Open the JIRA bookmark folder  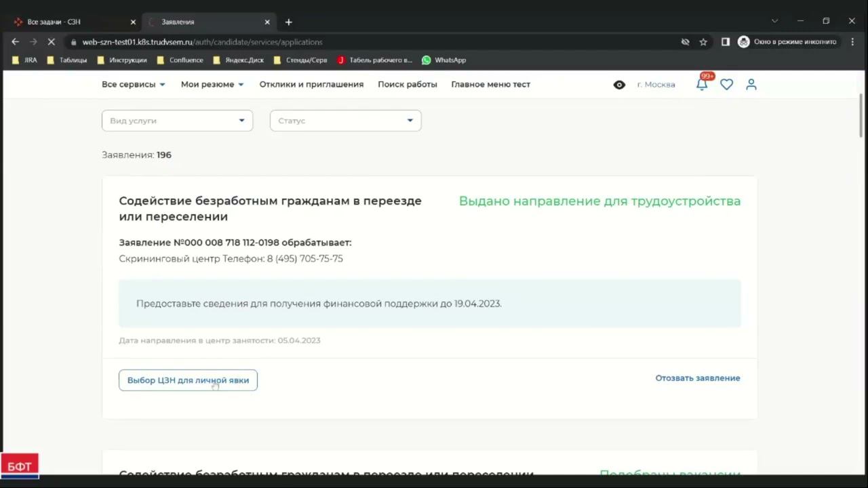[x=24, y=60]
